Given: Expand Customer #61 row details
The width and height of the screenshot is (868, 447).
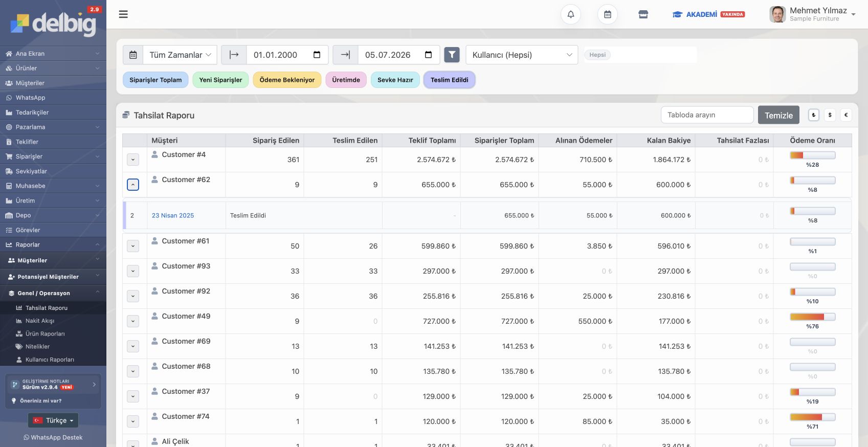Looking at the screenshot, I should (x=133, y=246).
